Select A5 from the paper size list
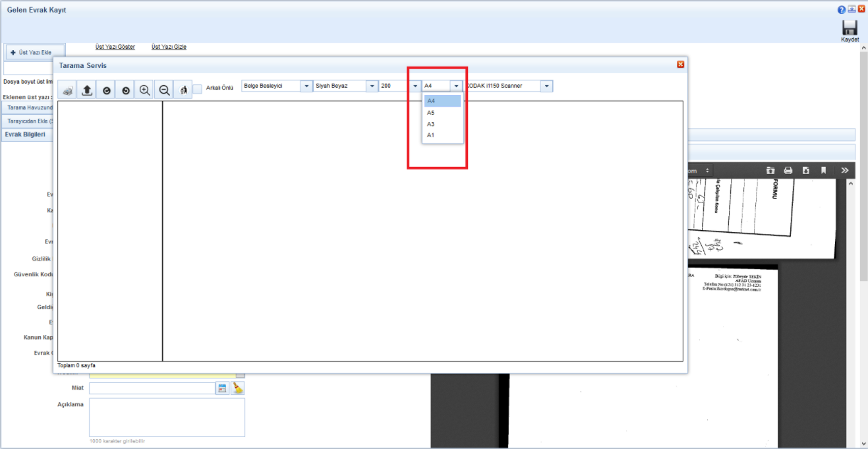Screen dimensions: 868x449 tap(431, 113)
